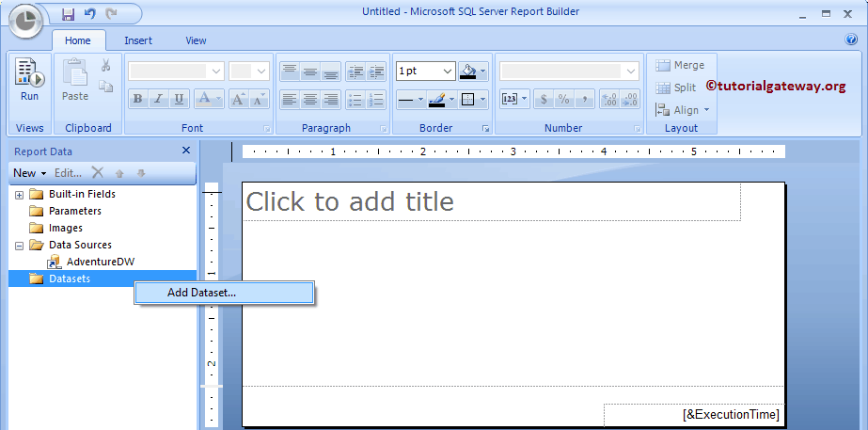
Task: Paste from the clipboard
Action: click(x=74, y=80)
